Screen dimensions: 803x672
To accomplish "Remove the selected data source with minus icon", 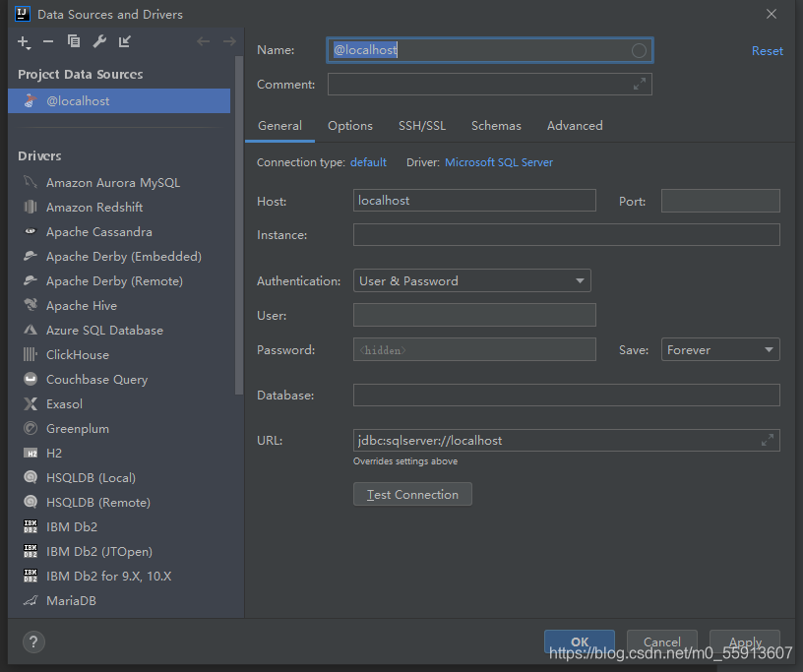I will click(48, 41).
